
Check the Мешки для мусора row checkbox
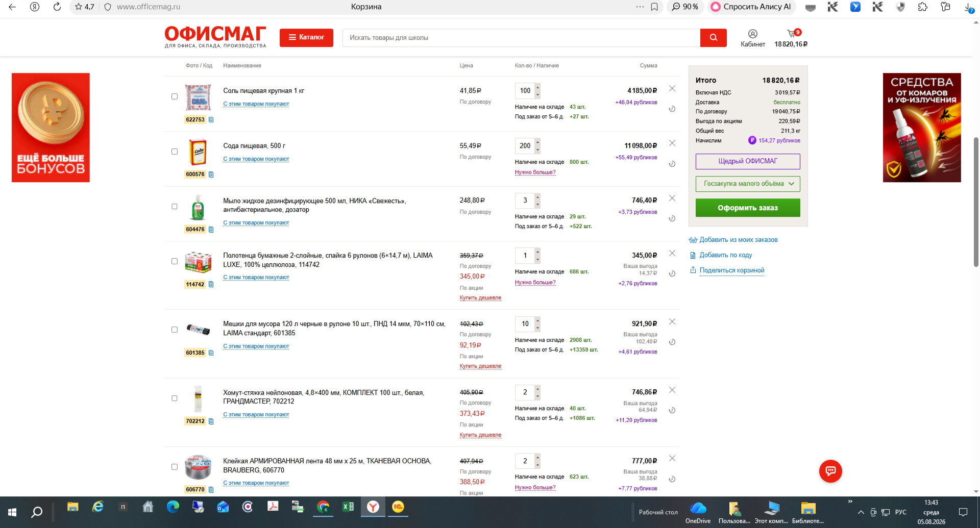pyautogui.click(x=175, y=330)
